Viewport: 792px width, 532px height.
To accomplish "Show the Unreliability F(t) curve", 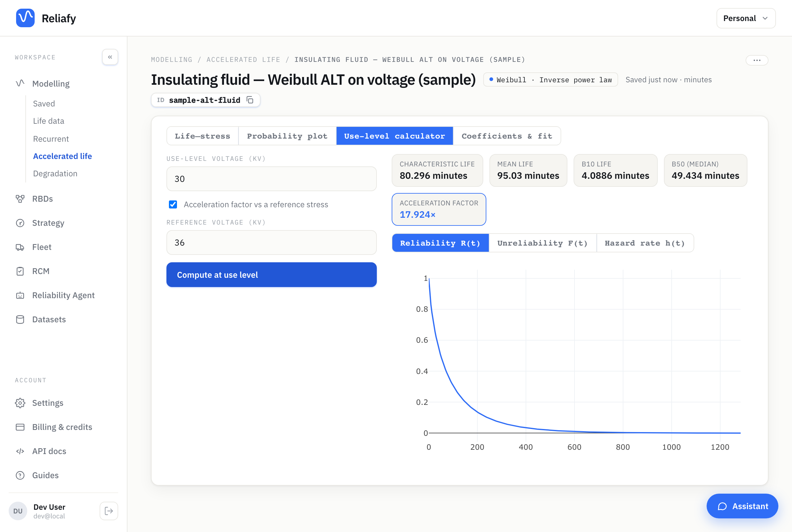I will 543,243.
